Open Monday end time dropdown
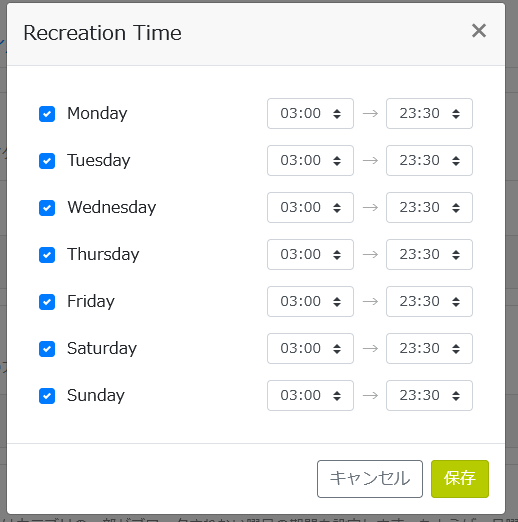518x522 pixels. (x=429, y=113)
